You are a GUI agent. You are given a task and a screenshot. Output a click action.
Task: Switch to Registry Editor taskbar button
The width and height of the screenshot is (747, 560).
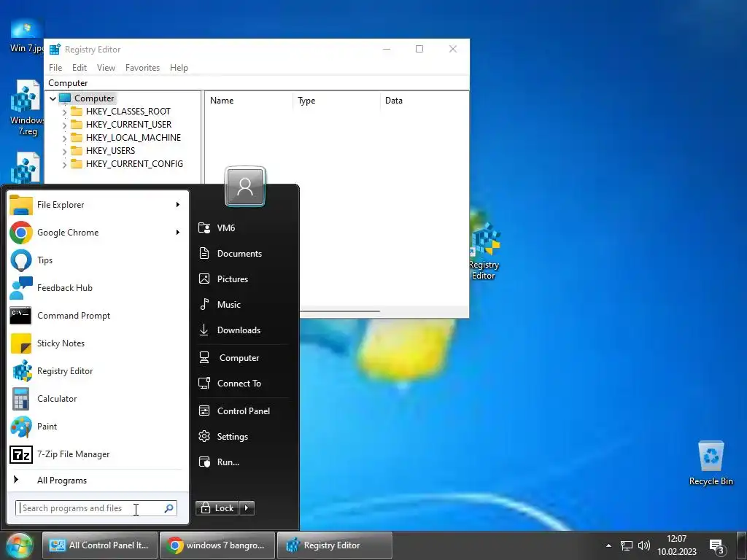pyautogui.click(x=334, y=545)
